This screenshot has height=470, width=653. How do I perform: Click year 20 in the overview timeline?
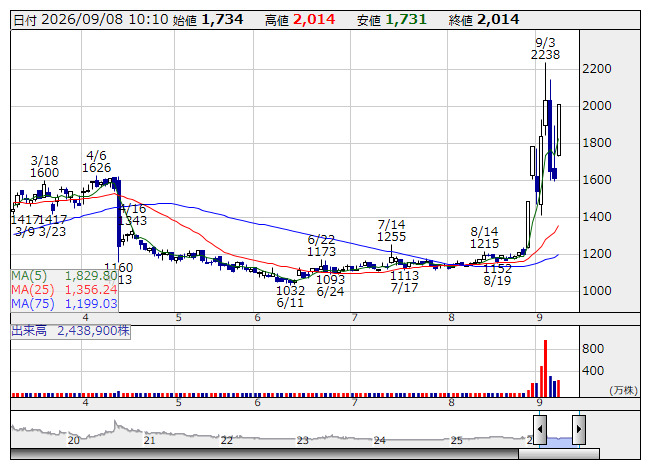point(74,440)
